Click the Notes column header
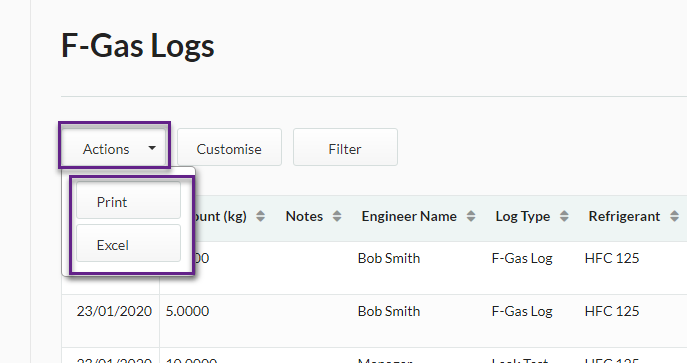687x363 pixels. pos(304,216)
